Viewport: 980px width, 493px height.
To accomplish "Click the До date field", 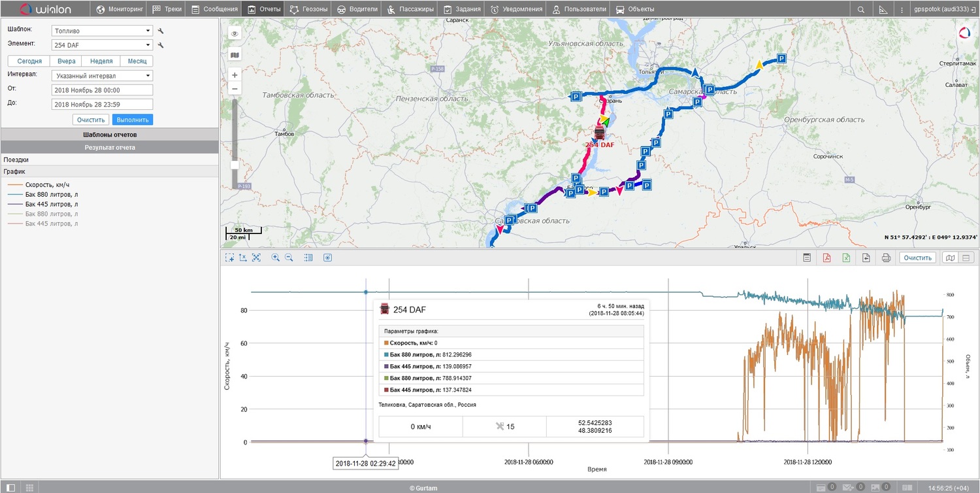I will click(101, 104).
